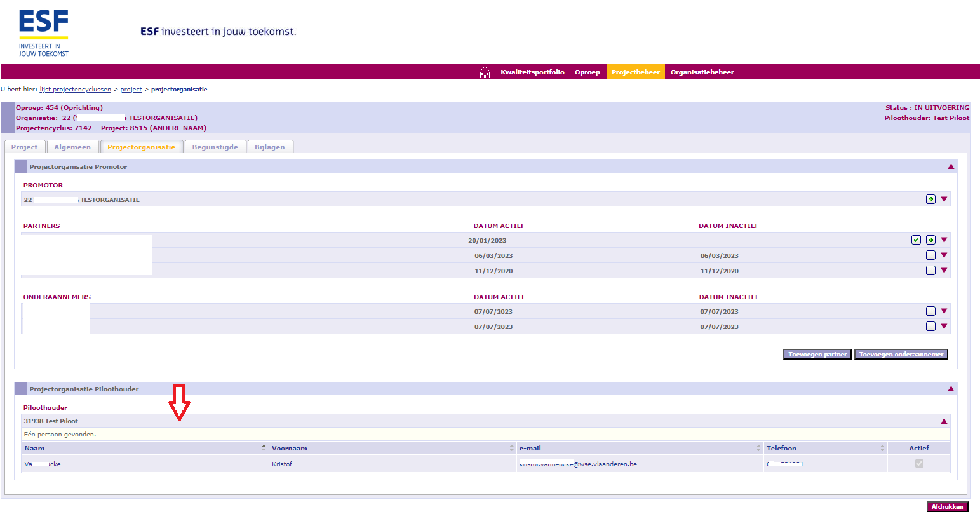Viewport: 980px width, 521px height.
Task: Click Status IN UITVOERING text
Action: click(927, 108)
